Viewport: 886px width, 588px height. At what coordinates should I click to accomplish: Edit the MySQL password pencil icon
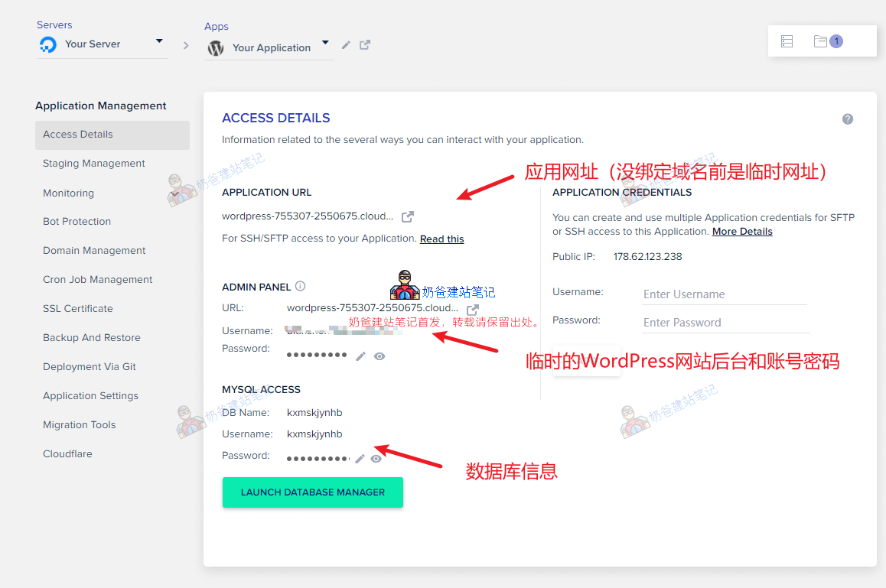360,459
